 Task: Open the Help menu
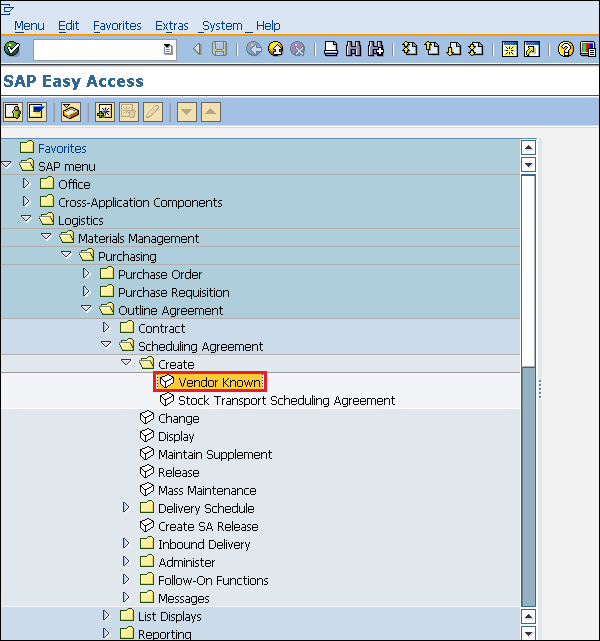tap(268, 26)
